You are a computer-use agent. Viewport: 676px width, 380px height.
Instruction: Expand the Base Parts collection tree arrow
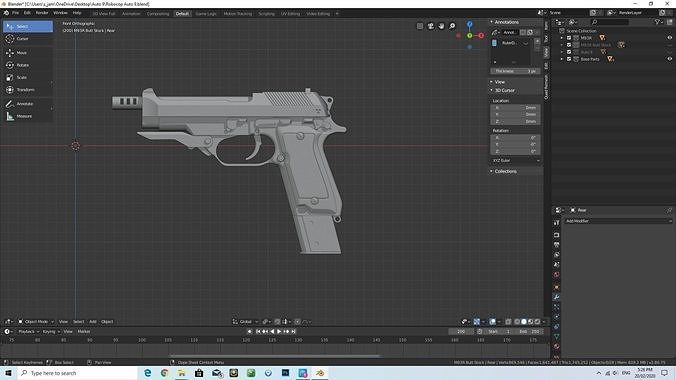point(562,59)
